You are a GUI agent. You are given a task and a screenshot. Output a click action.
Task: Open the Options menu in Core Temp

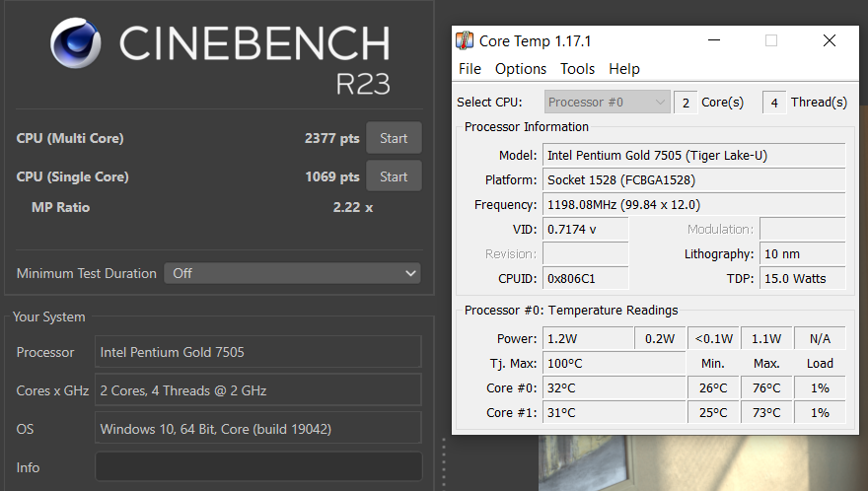click(x=521, y=69)
